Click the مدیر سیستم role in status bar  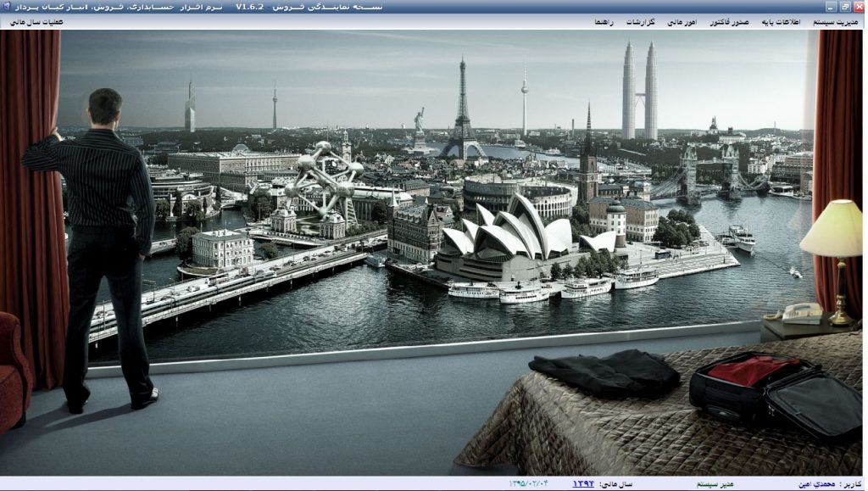tap(715, 483)
